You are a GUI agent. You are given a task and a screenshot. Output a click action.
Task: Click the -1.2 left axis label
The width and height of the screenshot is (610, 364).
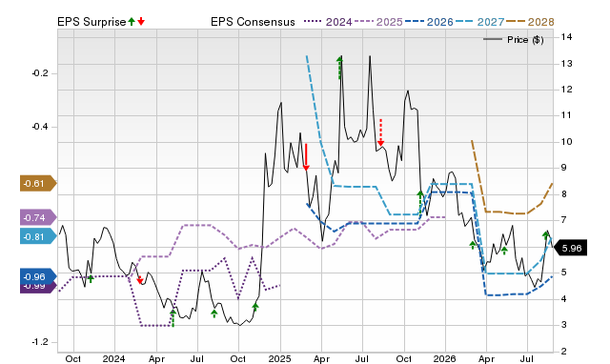40,342
